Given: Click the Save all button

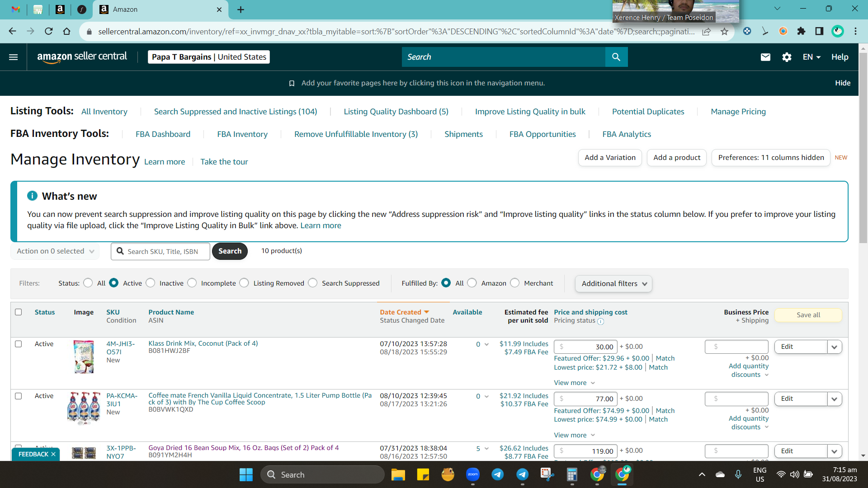Looking at the screenshot, I should (x=808, y=315).
